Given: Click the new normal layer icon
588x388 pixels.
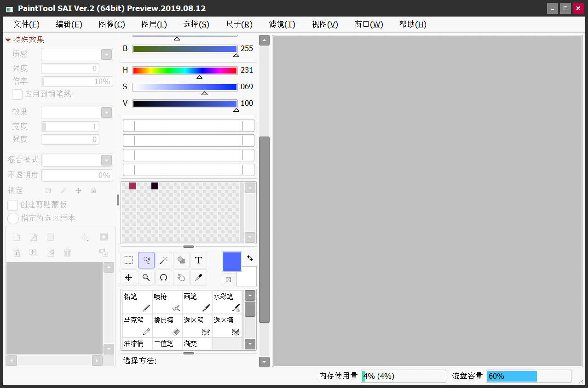Looking at the screenshot, I should coord(17,237).
